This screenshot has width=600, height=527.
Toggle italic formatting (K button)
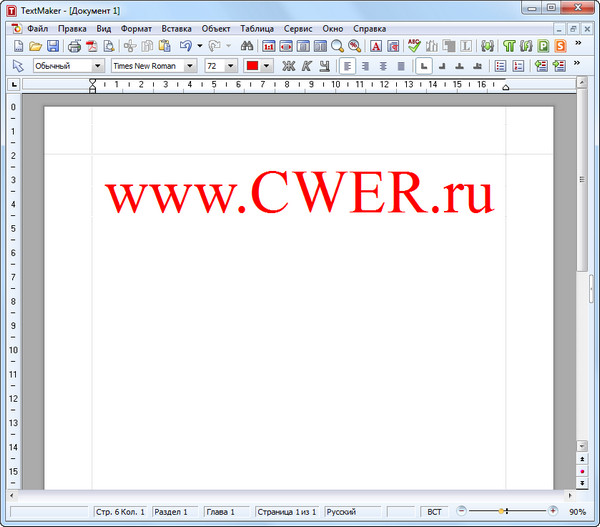tap(306, 66)
